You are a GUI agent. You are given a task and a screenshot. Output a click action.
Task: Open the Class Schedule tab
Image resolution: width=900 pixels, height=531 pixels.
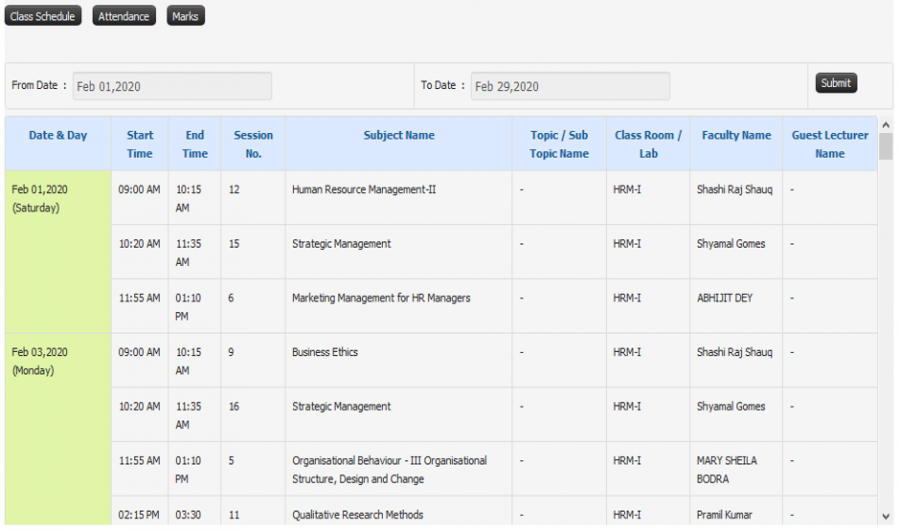42,16
